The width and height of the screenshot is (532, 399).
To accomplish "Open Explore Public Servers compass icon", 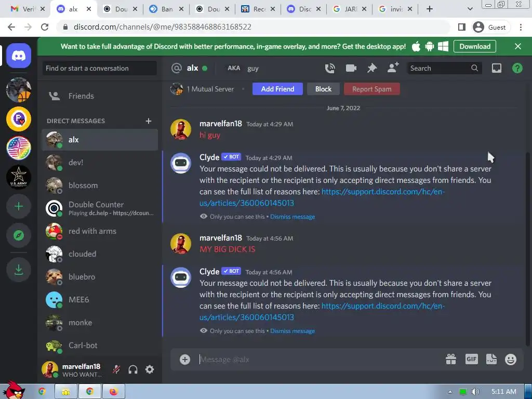I will tap(19, 235).
